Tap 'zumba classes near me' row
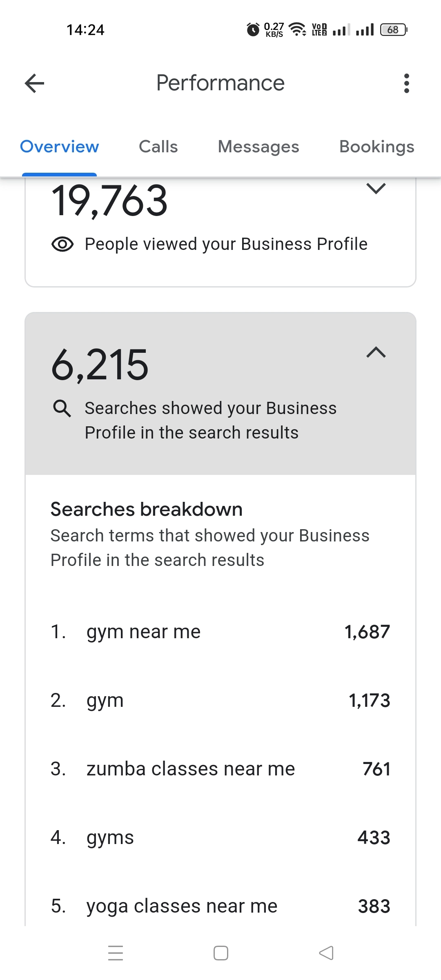 (x=190, y=769)
